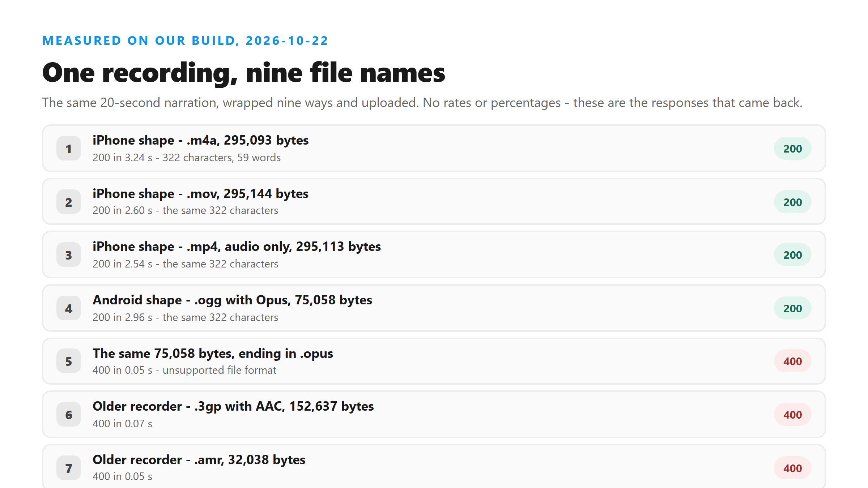This screenshot has height=488, width=868.
Task: Click the "MEASURED ON OUR BUILD, 2026-10-22" label
Action: coord(185,40)
